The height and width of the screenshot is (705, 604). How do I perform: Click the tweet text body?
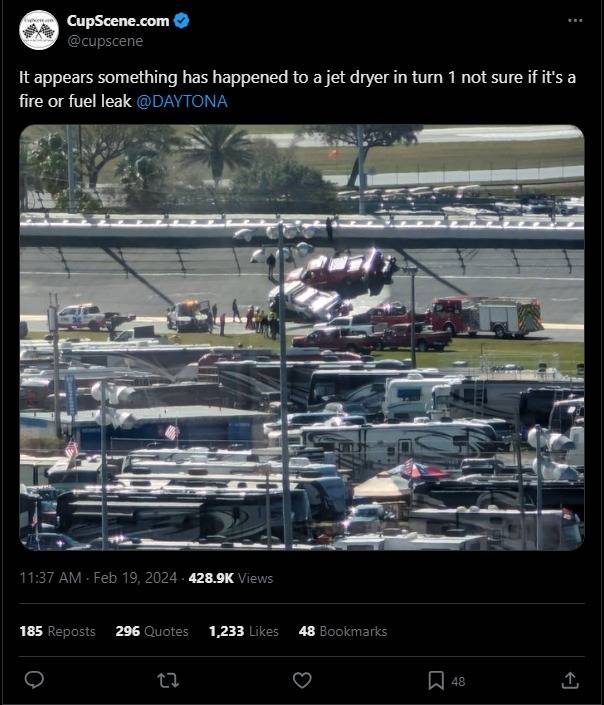(297, 89)
